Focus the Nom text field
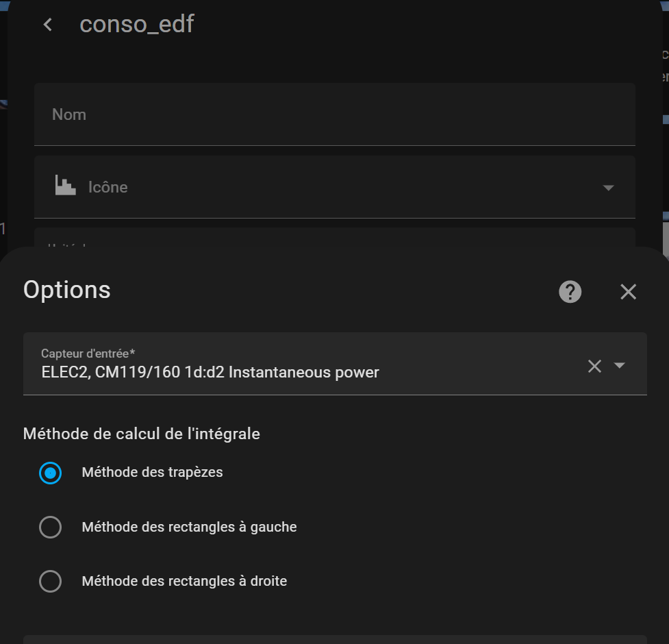669x644 pixels. point(334,114)
